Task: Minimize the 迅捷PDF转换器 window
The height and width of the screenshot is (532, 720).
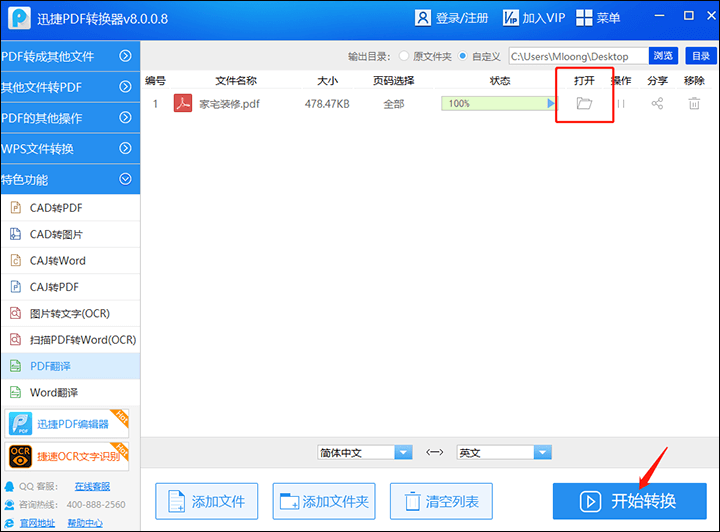Action: click(659, 16)
